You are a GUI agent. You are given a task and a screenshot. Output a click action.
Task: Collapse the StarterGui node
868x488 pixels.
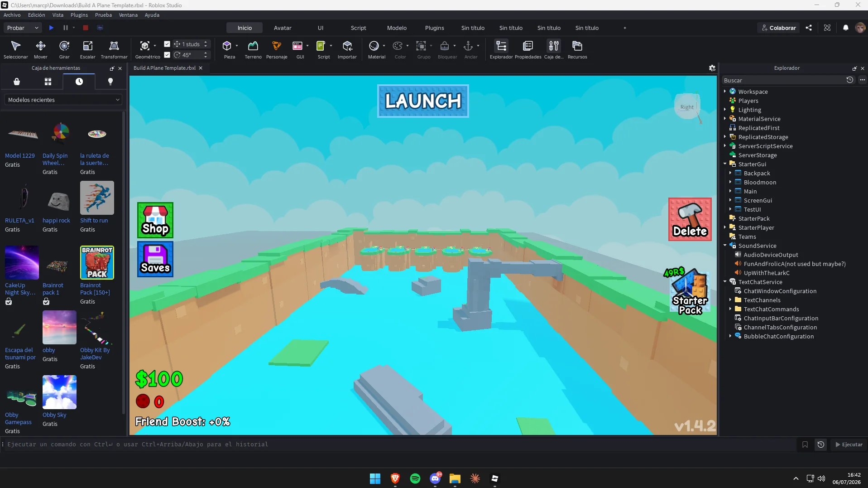(725, 164)
